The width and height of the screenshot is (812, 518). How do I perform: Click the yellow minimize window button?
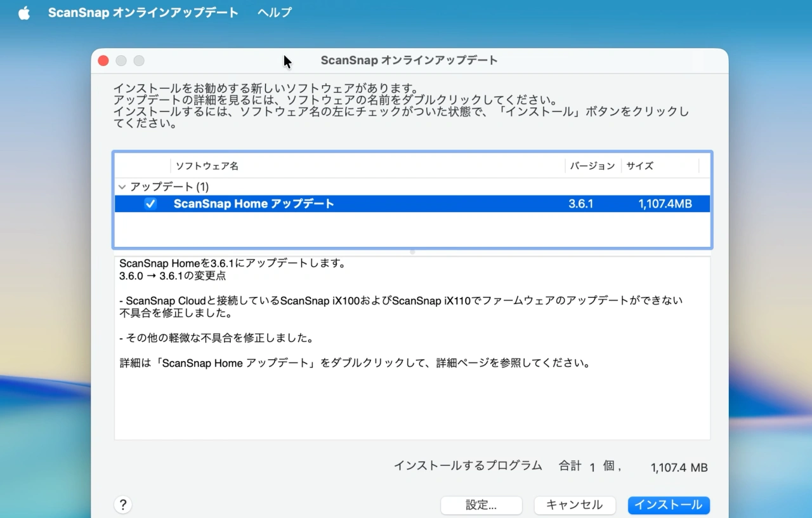(x=121, y=60)
